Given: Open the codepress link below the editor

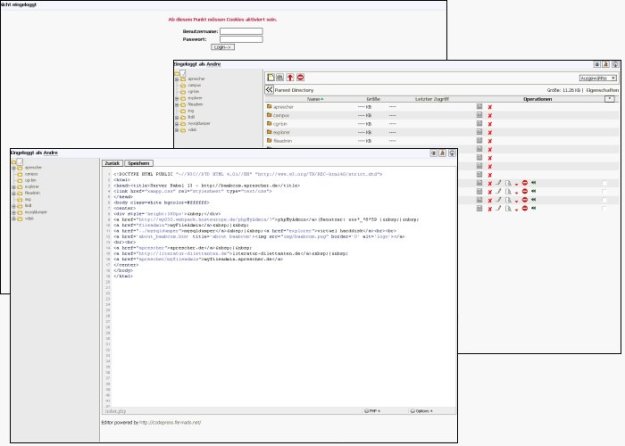Looking at the screenshot, I should [x=170, y=422].
